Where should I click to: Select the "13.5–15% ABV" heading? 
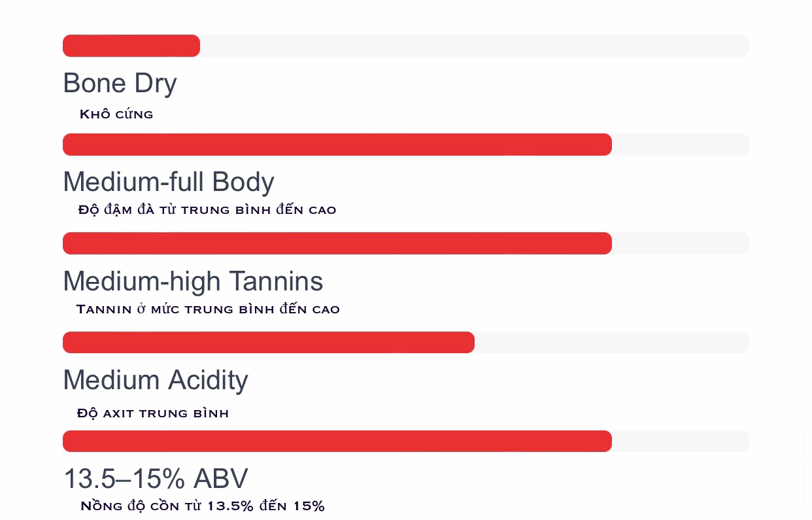click(x=156, y=479)
